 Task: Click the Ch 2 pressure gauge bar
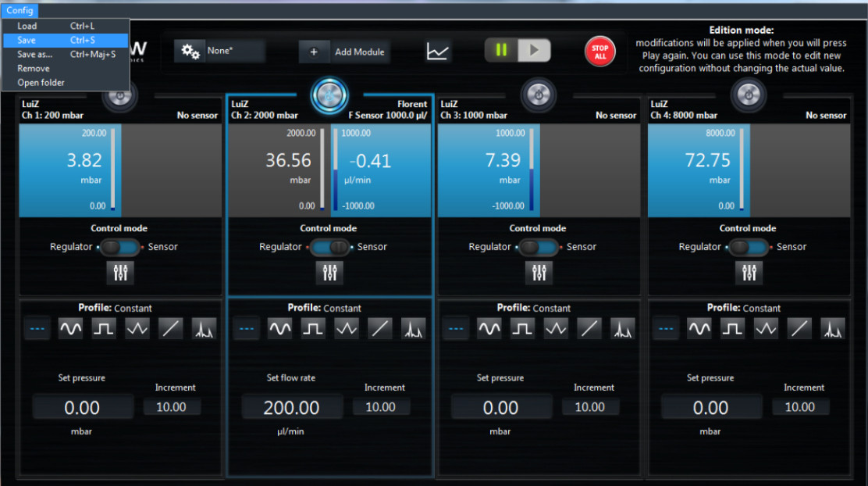322,170
